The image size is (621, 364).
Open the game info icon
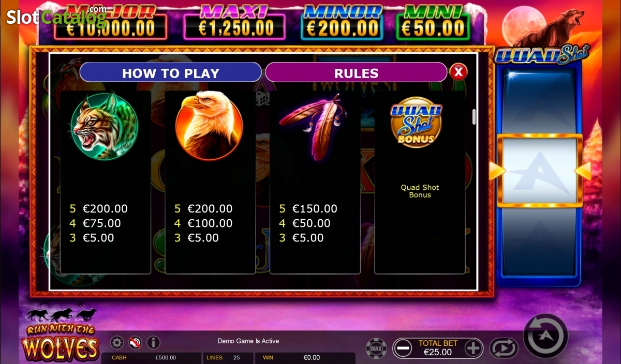[x=153, y=342]
